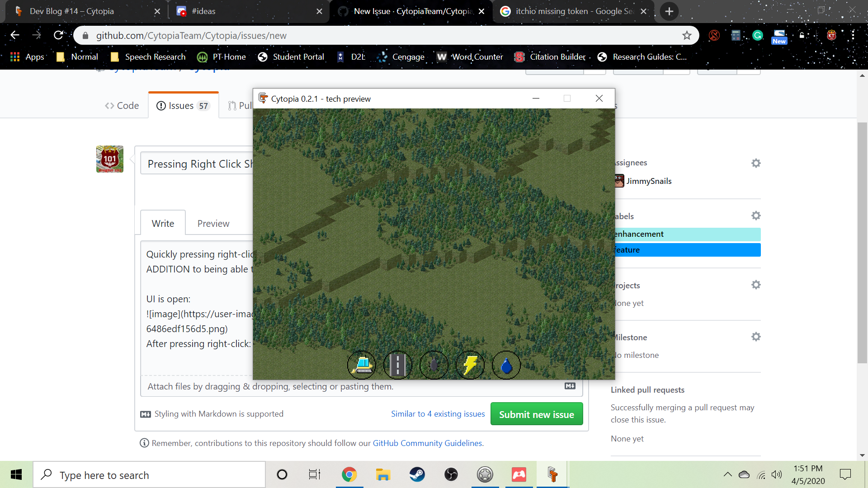868x488 pixels.
Task: Select the electricity lightning tool
Action: [470, 365]
